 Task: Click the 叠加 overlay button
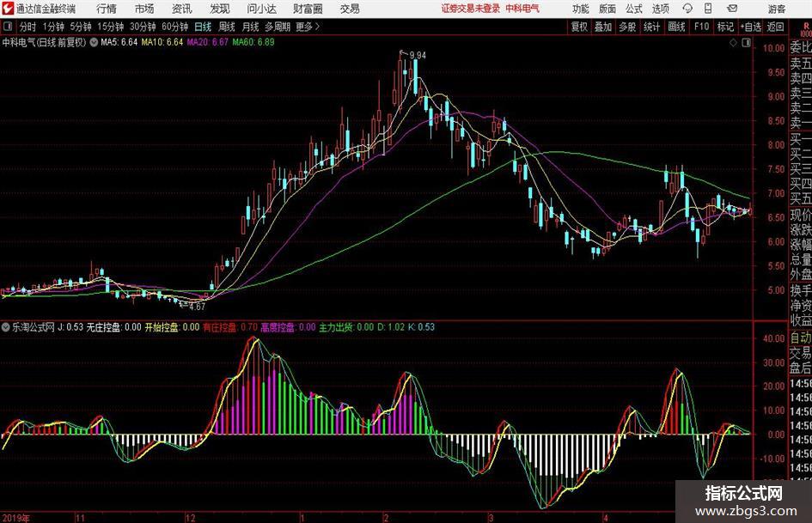[x=603, y=27]
